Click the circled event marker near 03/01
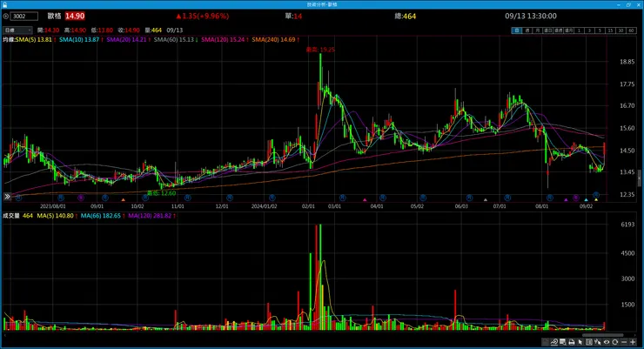This screenshot has width=644, height=349. (x=343, y=198)
